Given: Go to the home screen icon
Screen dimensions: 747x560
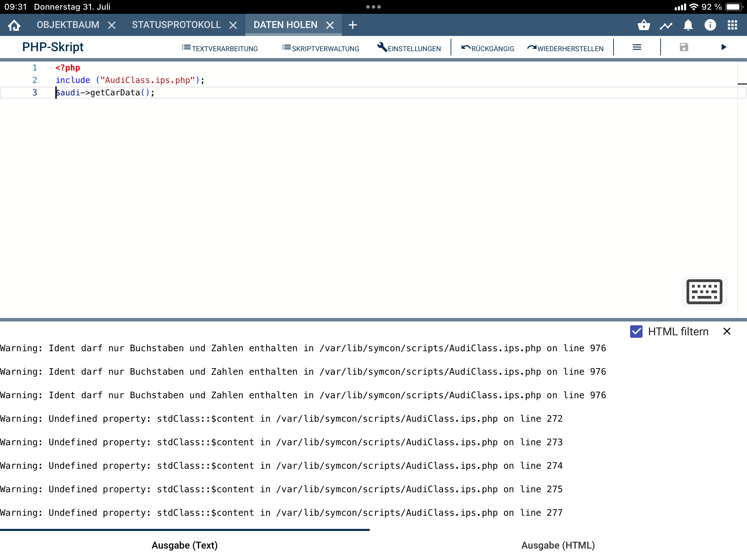Looking at the screenshot, I should (x=14, y=25).
